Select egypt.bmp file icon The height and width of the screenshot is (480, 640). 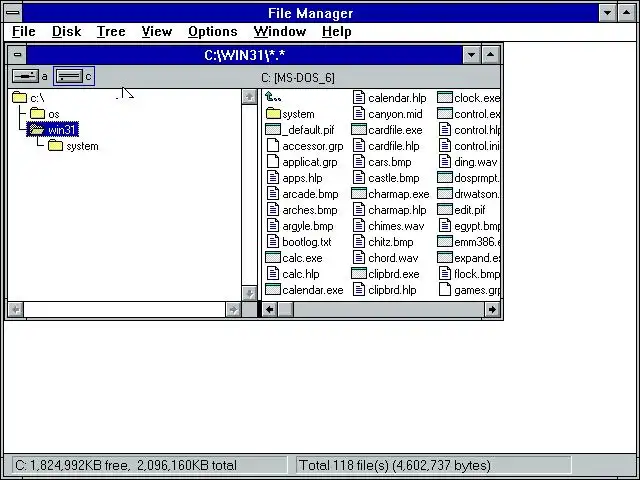(445, 226)
